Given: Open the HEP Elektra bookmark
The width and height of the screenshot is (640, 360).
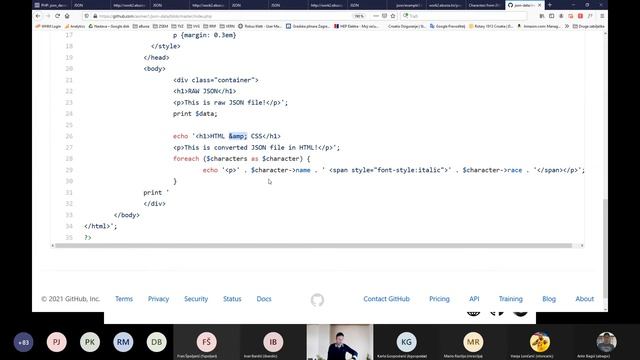Looking at the screenshot, I should (x=357, y=26).
